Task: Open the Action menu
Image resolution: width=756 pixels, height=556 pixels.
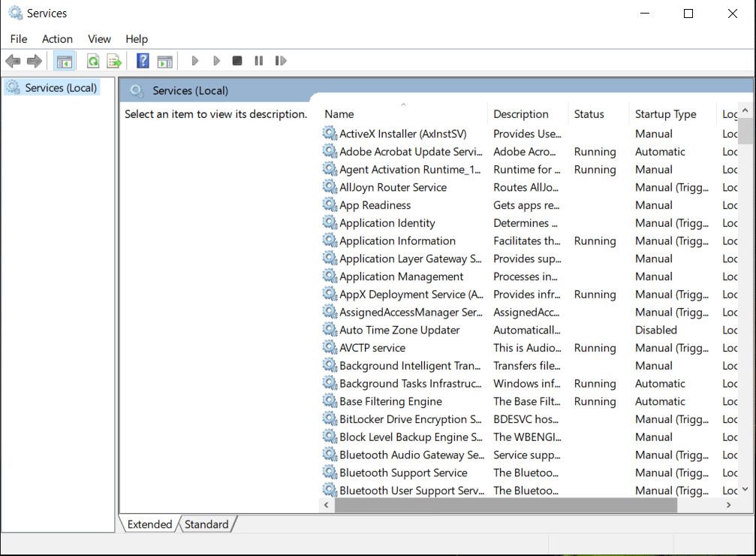Action: [57, 39]
